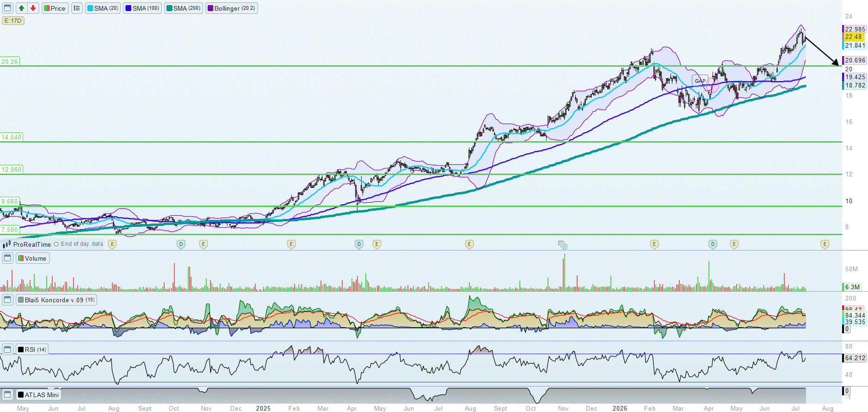Viewport: 868px width, 412px height.
Task: Click the stacked notes icon near Nov 2025
Action: (x=562, y=244)
